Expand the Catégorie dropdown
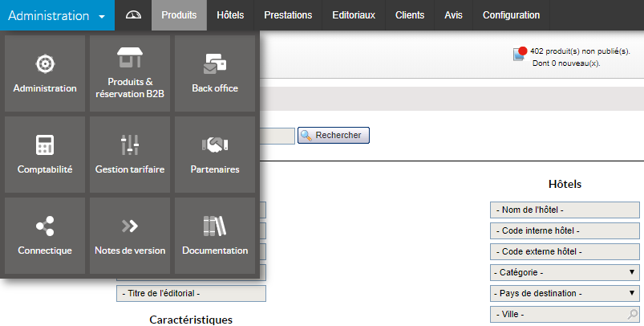This screenshot has height=326, width=644. 565,272
